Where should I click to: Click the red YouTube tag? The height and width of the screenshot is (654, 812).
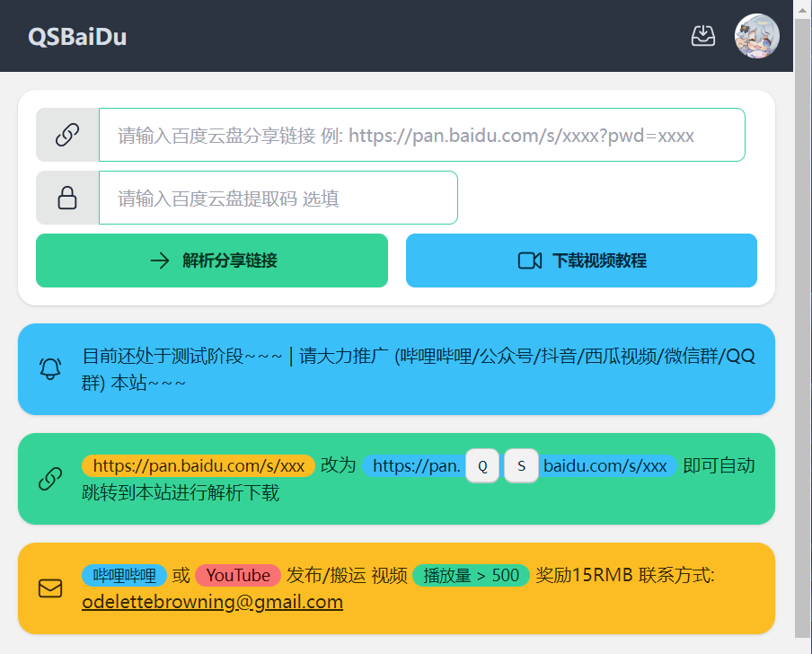(238, 575)
